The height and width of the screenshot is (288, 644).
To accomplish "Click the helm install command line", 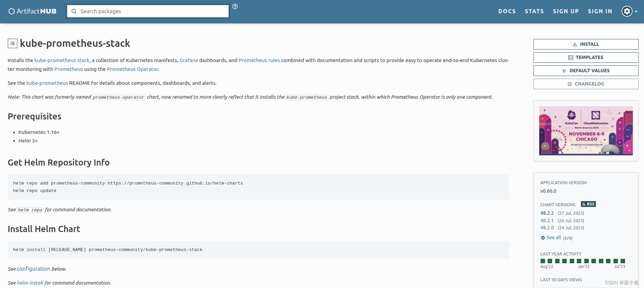I will coord(108,250).
